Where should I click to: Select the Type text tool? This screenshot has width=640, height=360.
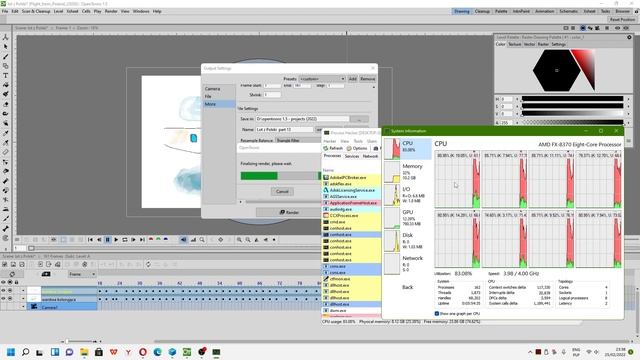click(6, 76)
